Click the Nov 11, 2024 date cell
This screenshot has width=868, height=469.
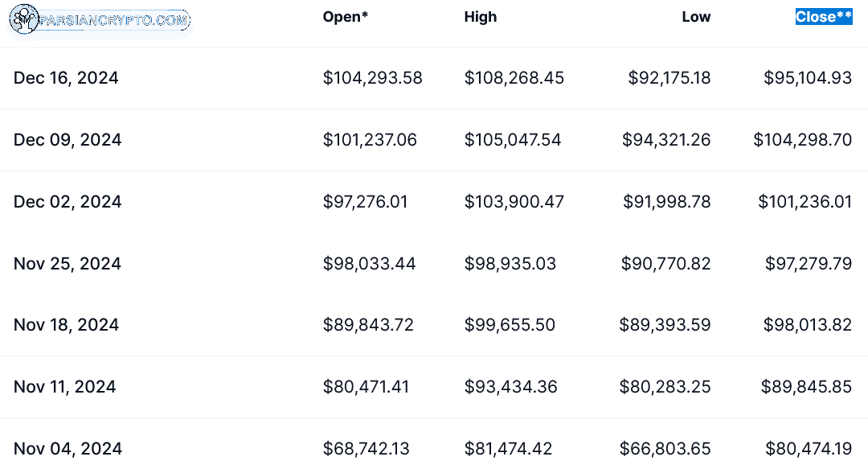[x=65, y=386]
